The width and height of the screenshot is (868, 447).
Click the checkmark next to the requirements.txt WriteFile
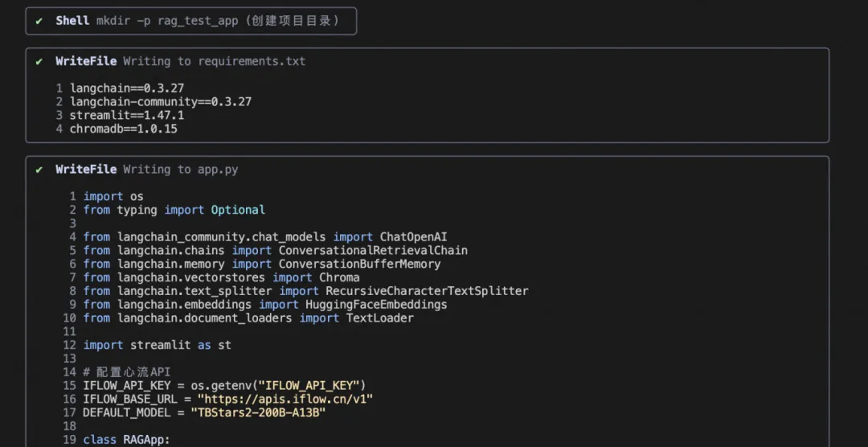(x=39, y=61)
